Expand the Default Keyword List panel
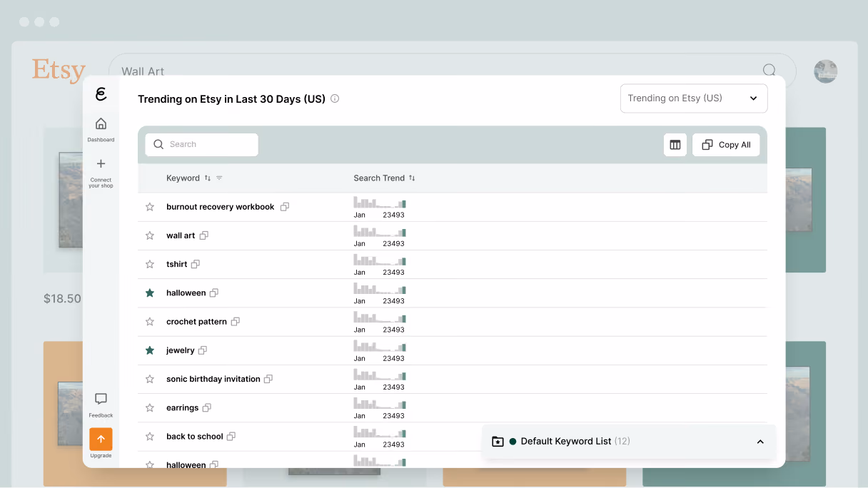Image resolution: width=868 pixels, height=488 pixels. coord(760,442)
